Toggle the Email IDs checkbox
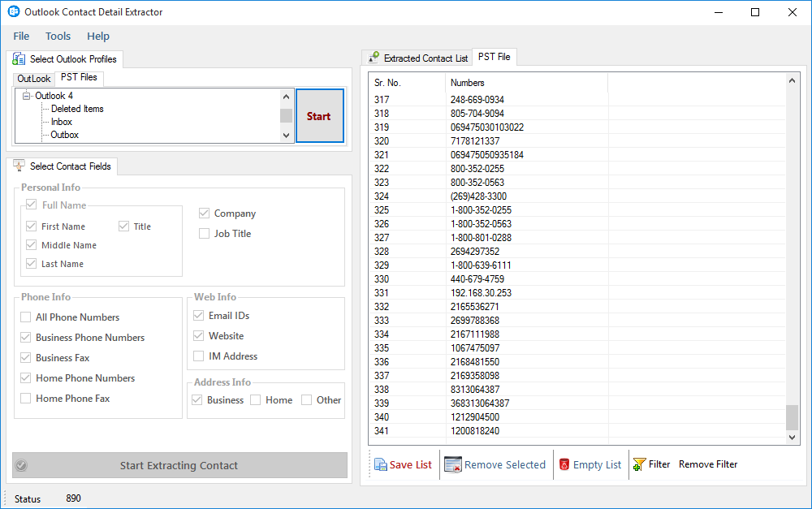Image resolution: width=812 pixels, height=509 pixels. click(198, 315)
